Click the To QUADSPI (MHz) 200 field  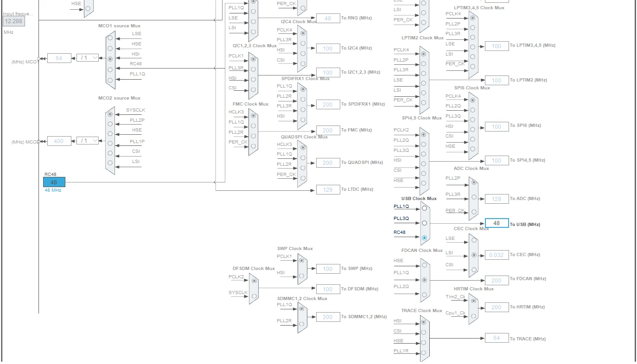tap(328, 163)
